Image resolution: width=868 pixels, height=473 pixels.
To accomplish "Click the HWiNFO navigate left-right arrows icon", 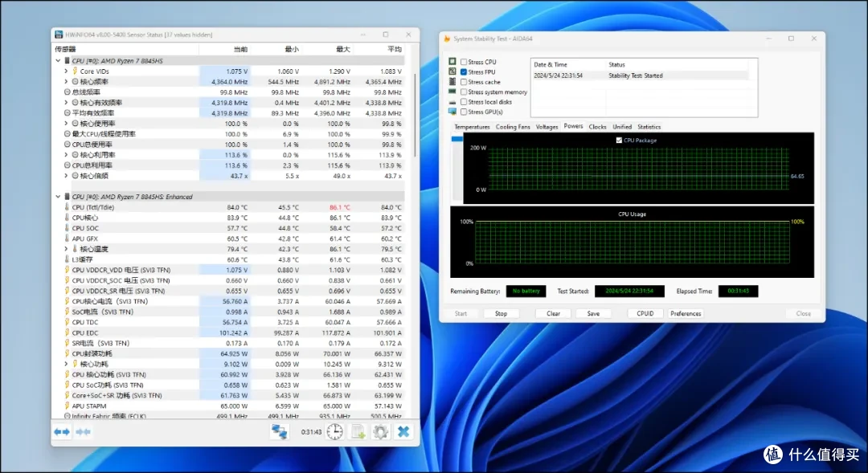I will coord(62,431).
